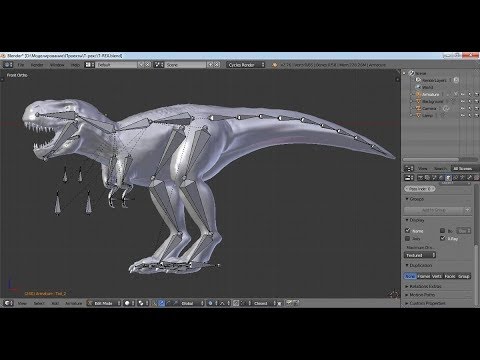
Task: Open the Armature menu in 3D view header
Action: (x=73, y=303)
